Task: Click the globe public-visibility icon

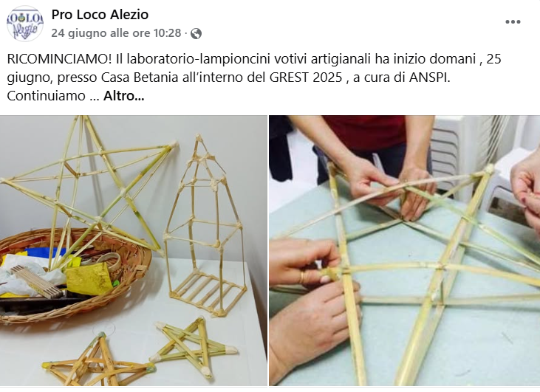Action: (196, 33)
